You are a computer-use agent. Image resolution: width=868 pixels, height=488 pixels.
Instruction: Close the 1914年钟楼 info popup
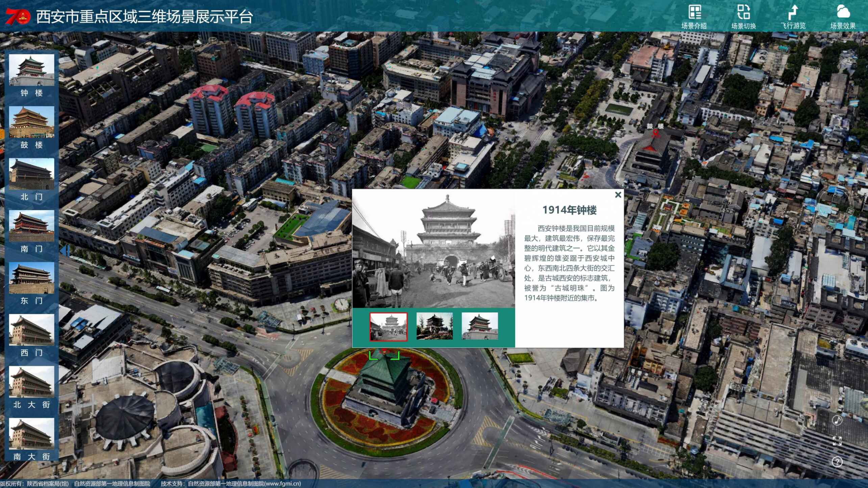click(x=618, y=195)
